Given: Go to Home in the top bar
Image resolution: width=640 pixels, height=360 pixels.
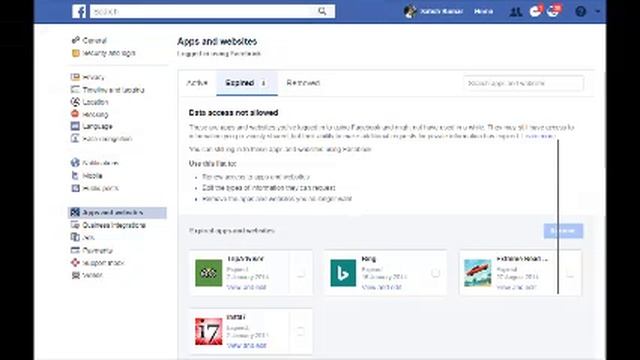Looking at the screenshot, I should pos(483,11).
